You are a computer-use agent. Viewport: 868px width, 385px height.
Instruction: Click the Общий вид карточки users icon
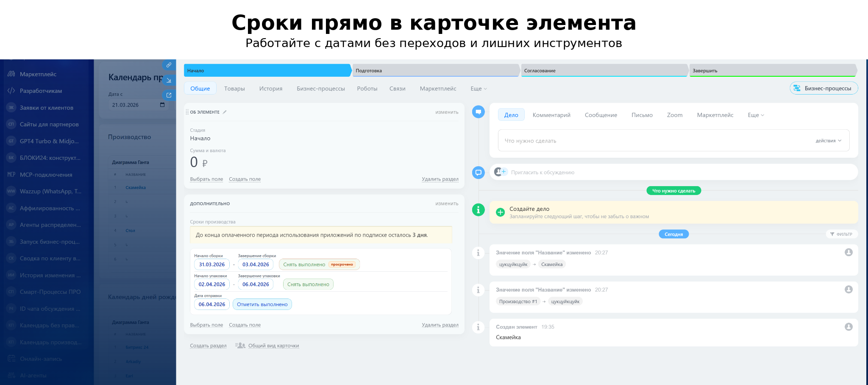(240, 346)
